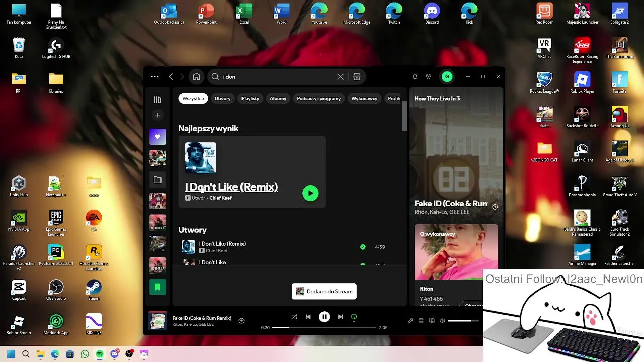This screenshot has width=644, height=362.
Task: Click the top result album cover
Action: coord(200,158)
